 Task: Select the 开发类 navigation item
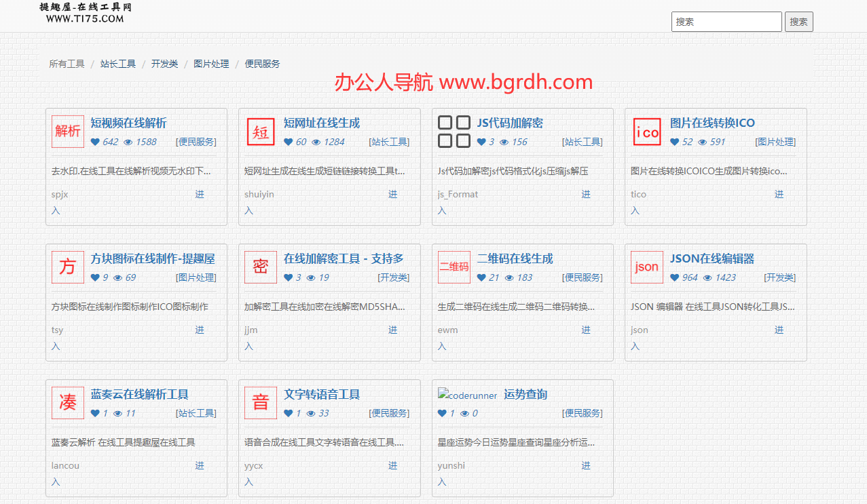[164, 64]
